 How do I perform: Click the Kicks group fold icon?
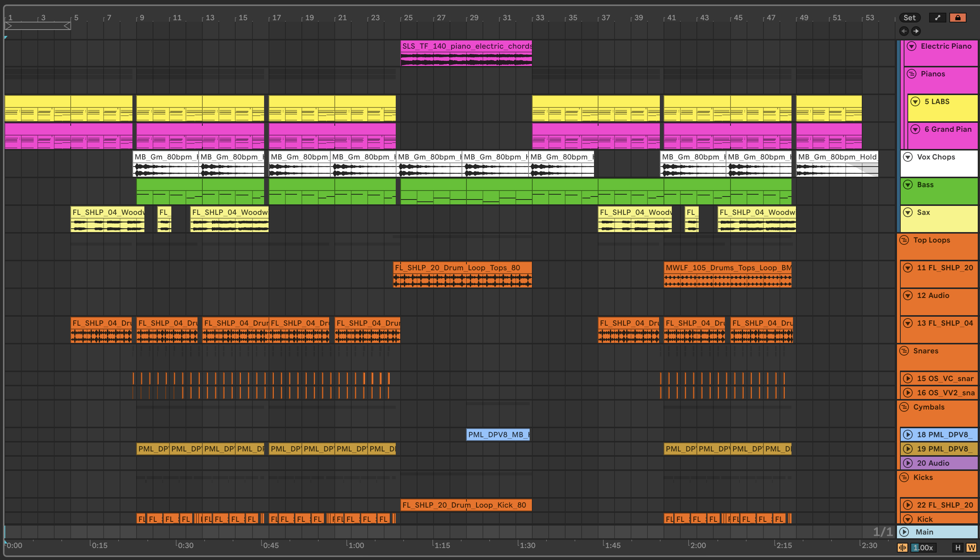[904, 477]
